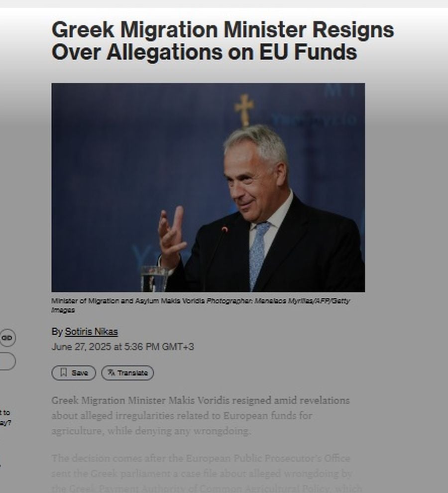Click the copy link chain icon
Screen dimensions: 448x493
pyautogui.click(x=6, y=338)
